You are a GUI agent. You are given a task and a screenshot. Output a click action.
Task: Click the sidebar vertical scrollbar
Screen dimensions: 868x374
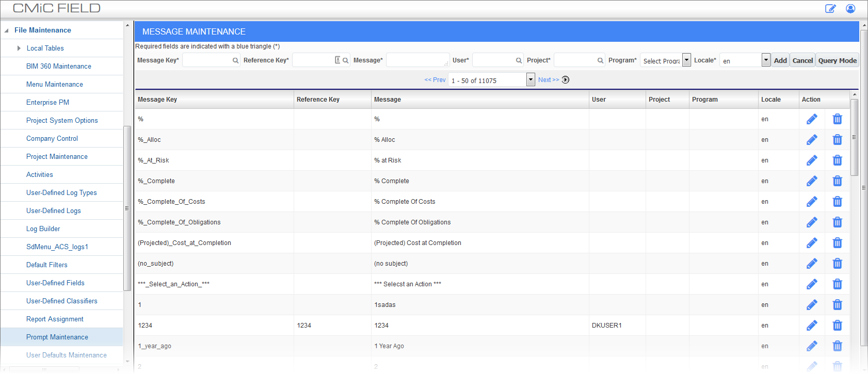coord(127,208)
